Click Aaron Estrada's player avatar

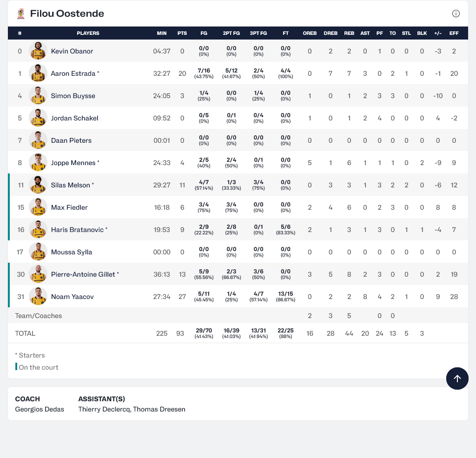[38, 73]
